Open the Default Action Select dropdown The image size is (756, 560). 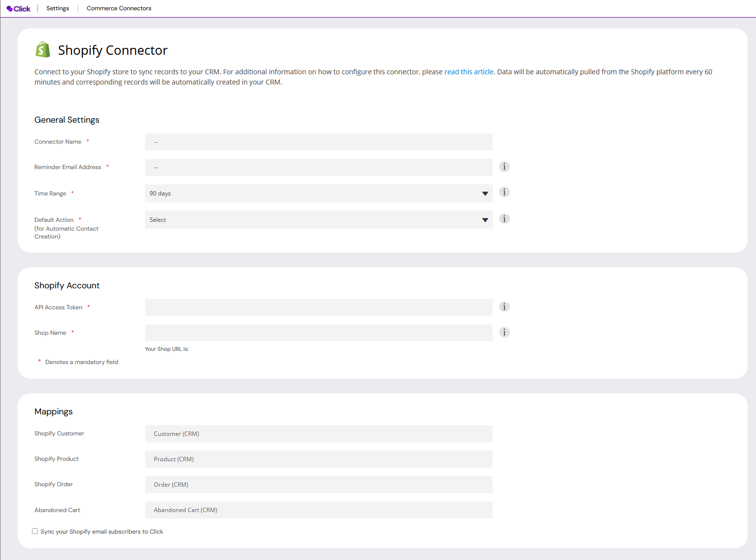(319, 219)
